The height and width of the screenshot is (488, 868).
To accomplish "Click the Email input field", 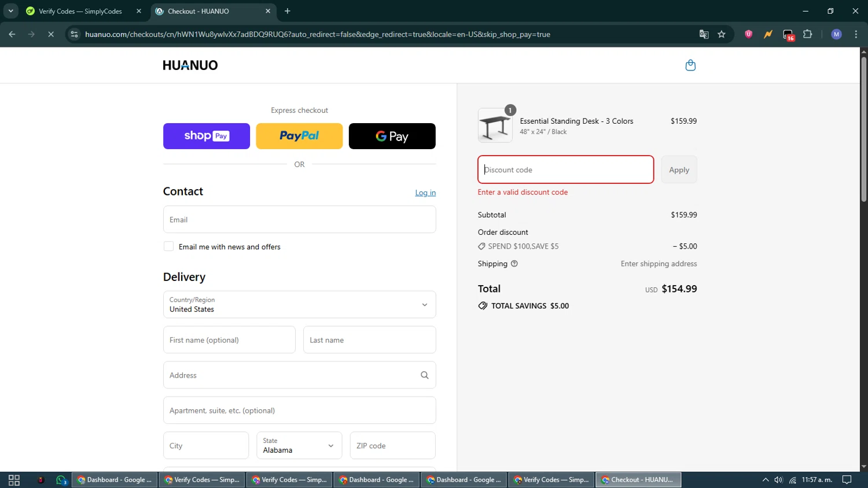I will (x=299, y=220).
